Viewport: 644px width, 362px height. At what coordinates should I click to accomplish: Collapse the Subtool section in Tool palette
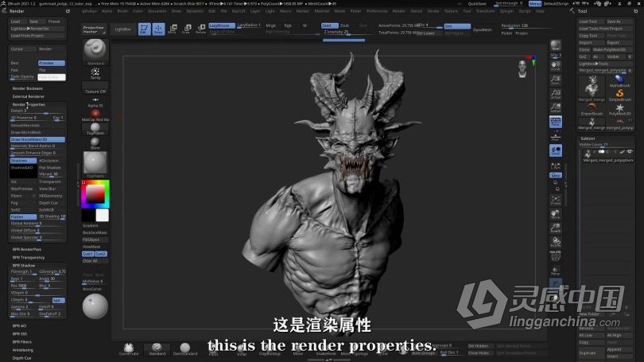coord(588,138)
